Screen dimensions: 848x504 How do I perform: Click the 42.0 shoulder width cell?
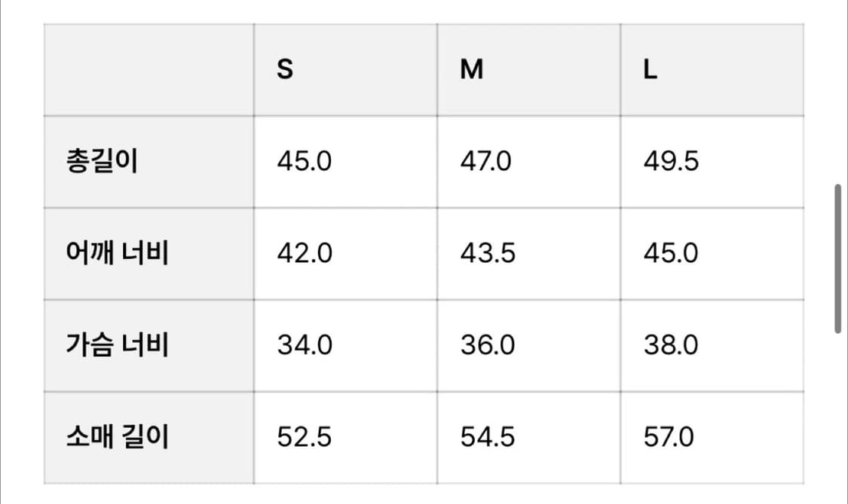tap(304, 254)
